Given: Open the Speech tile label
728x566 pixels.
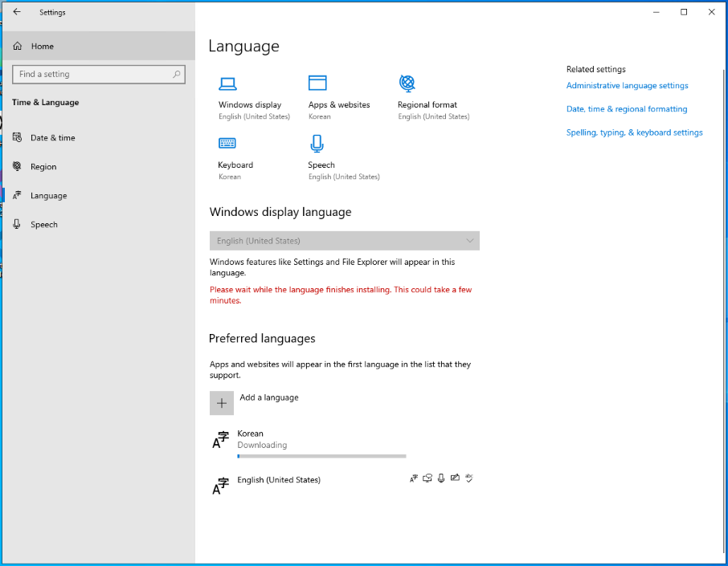Looking at the screenshot, I should [321, 165].
